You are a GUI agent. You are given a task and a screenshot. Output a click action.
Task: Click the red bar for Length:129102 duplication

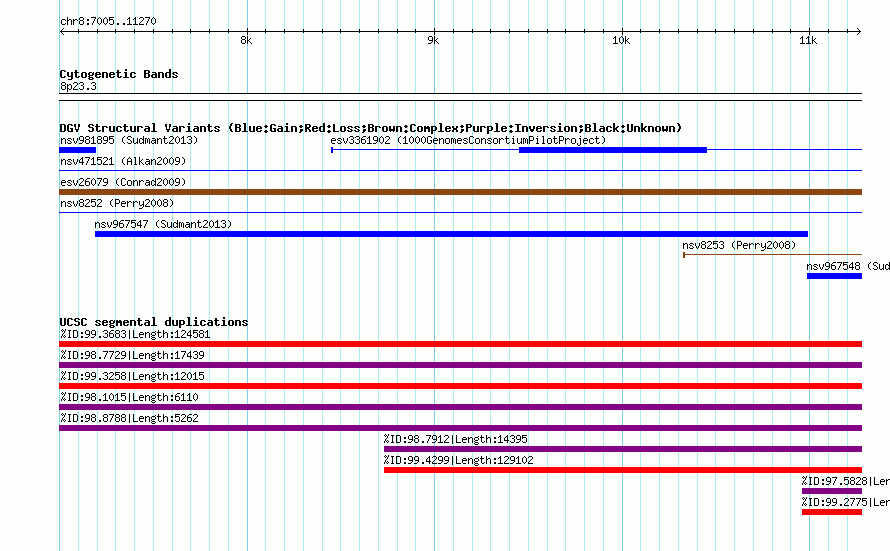(x=623, y=470)
